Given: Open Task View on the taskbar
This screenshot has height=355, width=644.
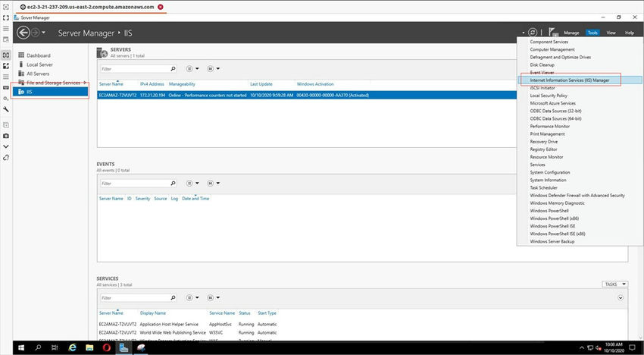Looking at the screenshot, I should [x=55, y=347].
